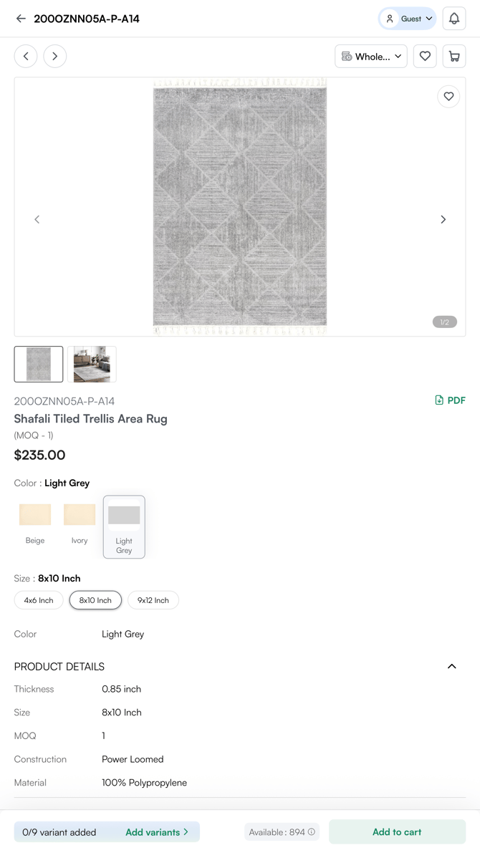This screenshot has width=480, height=868.
Task: Show previous product image
Action: coord(37,219)
